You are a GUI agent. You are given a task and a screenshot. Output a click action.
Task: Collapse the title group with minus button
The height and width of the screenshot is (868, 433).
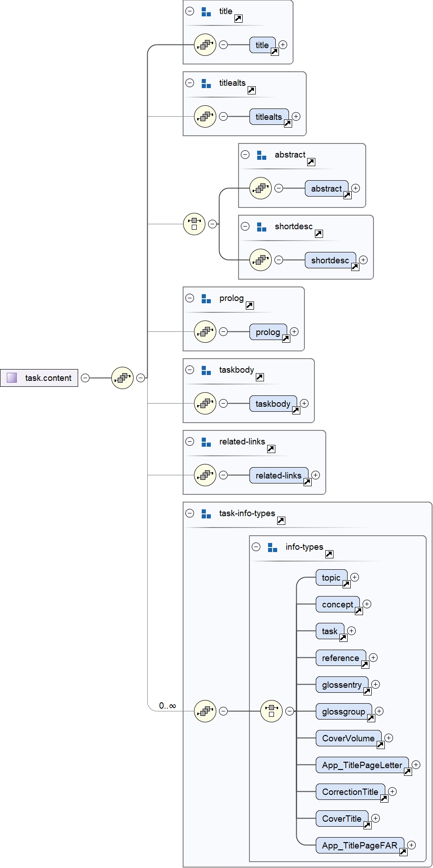tap(190, 11)
